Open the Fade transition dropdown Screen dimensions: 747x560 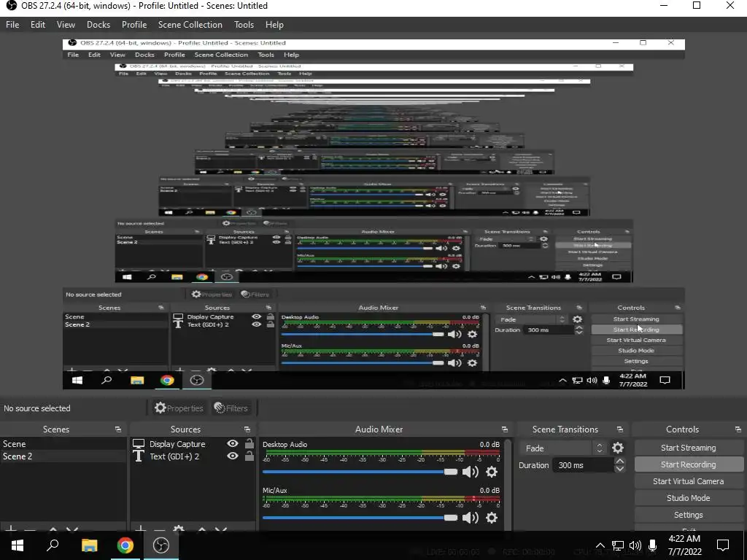563,448
